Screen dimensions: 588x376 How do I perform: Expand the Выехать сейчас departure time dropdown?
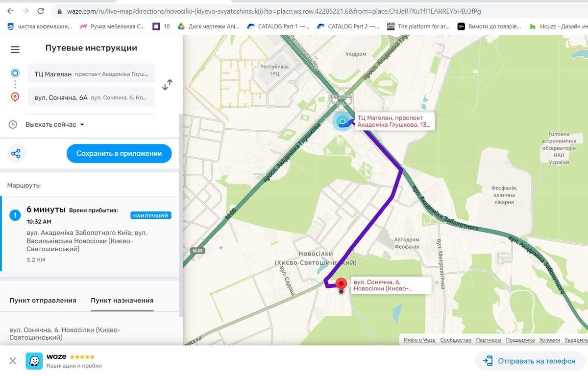click(54, 124)
